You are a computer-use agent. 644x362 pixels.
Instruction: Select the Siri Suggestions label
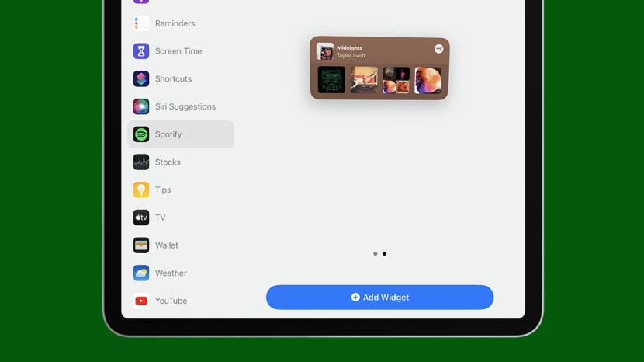(x=185, y=106)
